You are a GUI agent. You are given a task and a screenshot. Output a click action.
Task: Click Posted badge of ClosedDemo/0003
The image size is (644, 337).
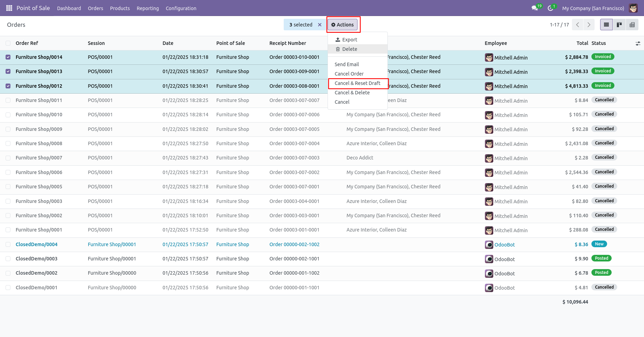[x=602, y=258]
